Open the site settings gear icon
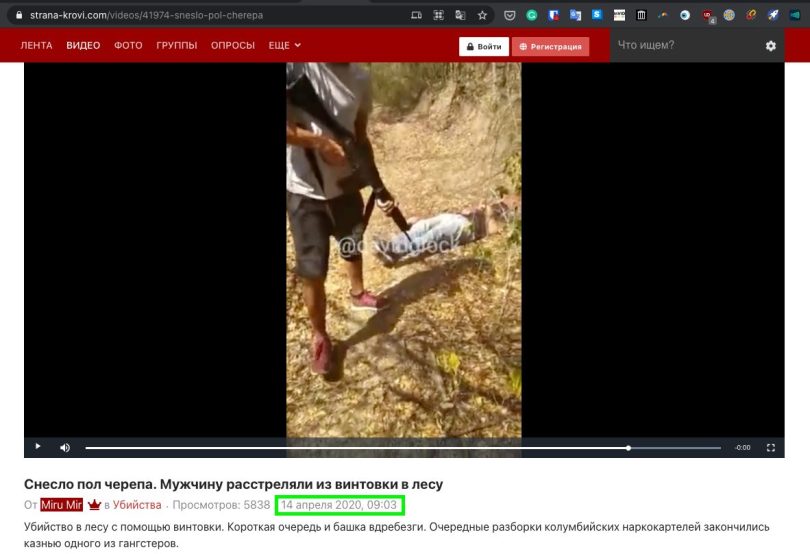Viewport: 810px width, 554px height. pyautogui.click(x=770, y=46)
